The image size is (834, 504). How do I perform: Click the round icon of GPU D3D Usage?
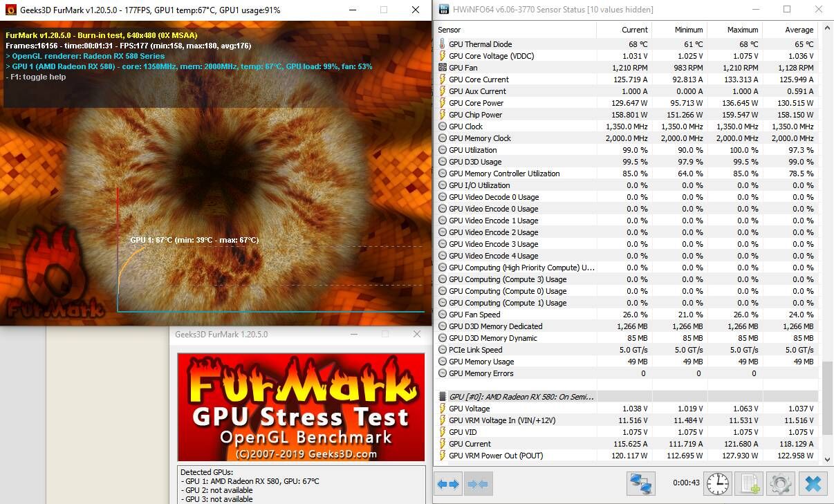pos(443,162)
